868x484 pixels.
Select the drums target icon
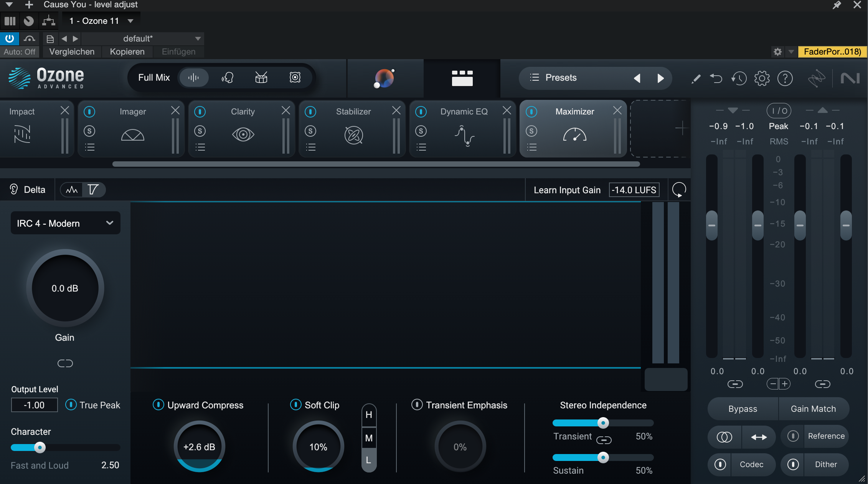261,78
